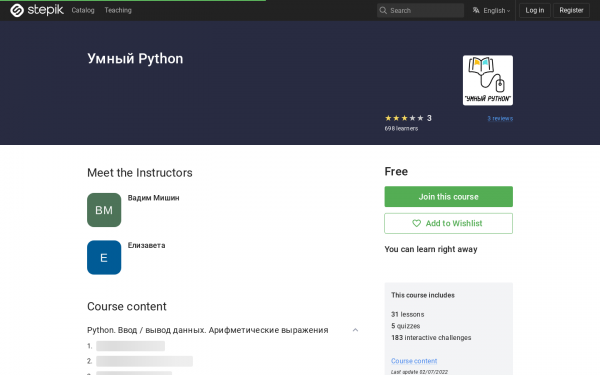The width and height of the screenshot is (600, 375).
Task: Click the BM instructor avatar
Action: [104, 210]
